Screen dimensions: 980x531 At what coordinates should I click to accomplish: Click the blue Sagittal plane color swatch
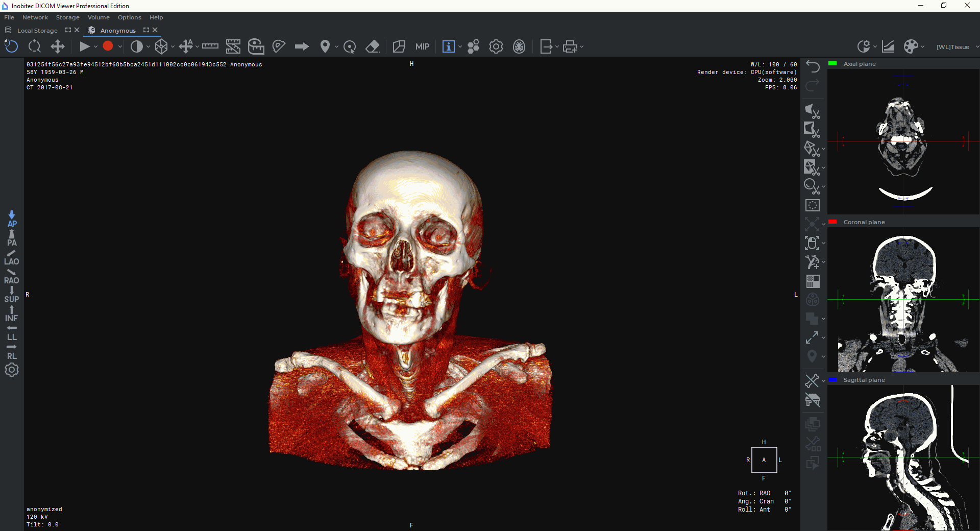pyautogui.click(x=832, y=380)
